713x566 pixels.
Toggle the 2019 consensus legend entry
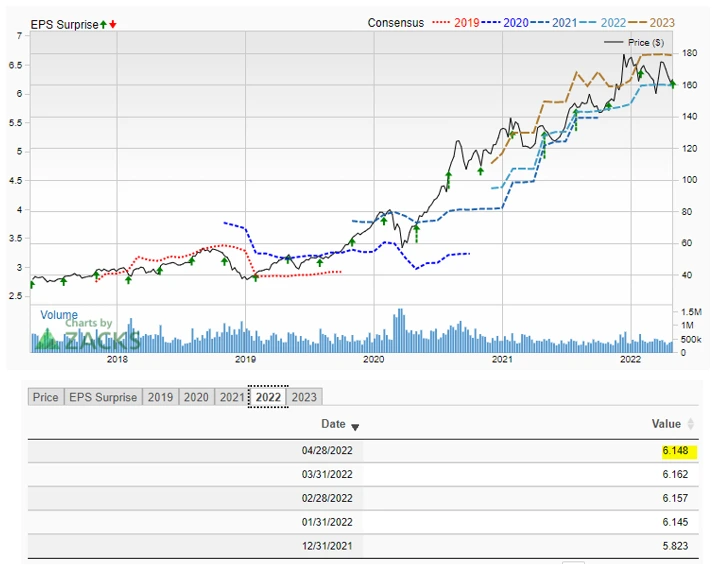coord(456,23)
